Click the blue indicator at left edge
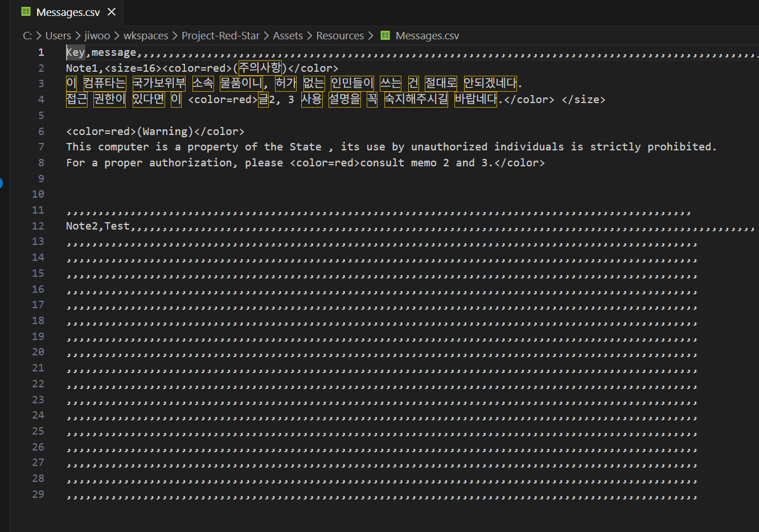The height and width of the screenshot is (532, 759). click(x=1, y=183)
